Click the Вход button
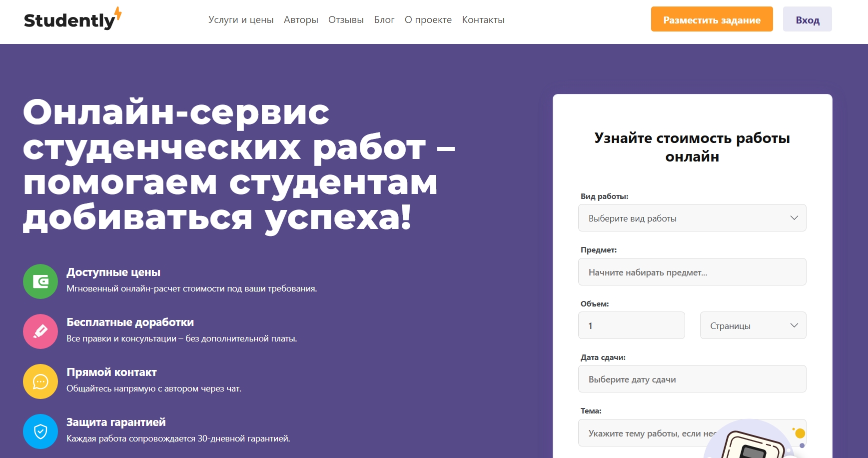Image resolution: width=868 pixels, height=458 pixels. coord(807,19)
